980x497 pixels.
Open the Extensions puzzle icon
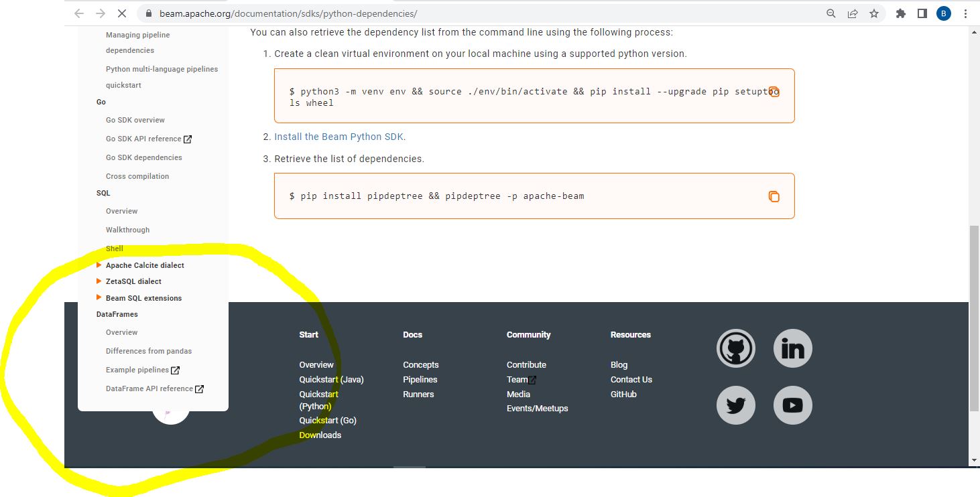(901, 13)
